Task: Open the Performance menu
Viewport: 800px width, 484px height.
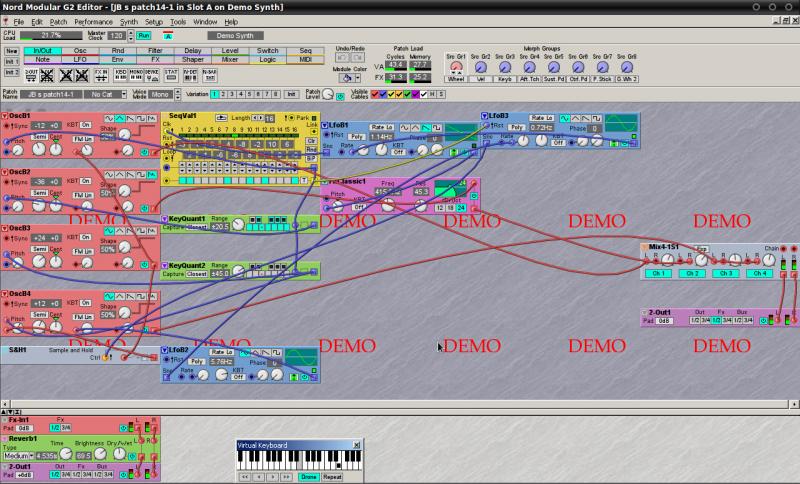Action: [93, 22]
